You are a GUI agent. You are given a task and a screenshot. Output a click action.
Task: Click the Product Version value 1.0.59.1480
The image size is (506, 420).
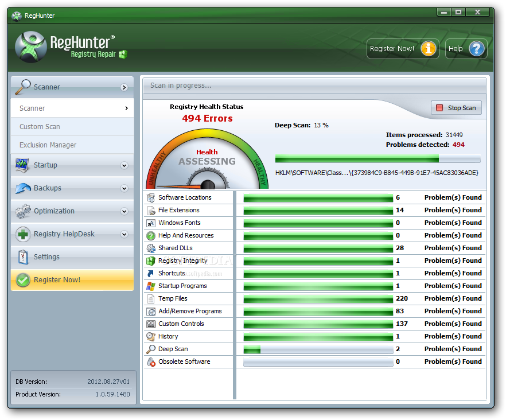(112, 395)
